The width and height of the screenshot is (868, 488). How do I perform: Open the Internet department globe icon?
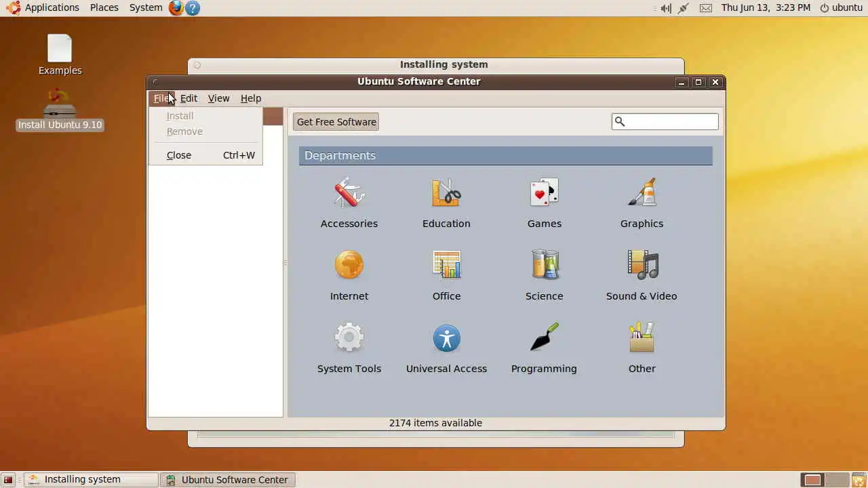(x=349, y=265)
